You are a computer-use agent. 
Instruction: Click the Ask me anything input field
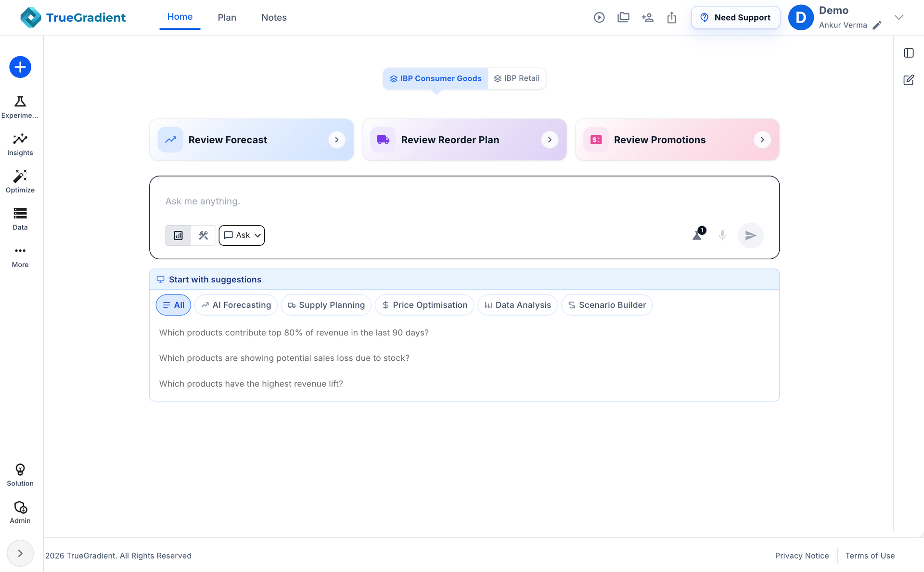[464, 201]
